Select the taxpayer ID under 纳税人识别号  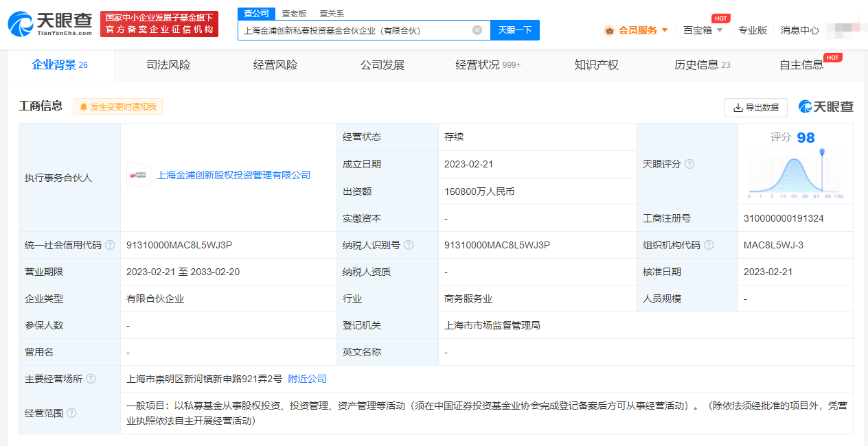click(497, 245)
